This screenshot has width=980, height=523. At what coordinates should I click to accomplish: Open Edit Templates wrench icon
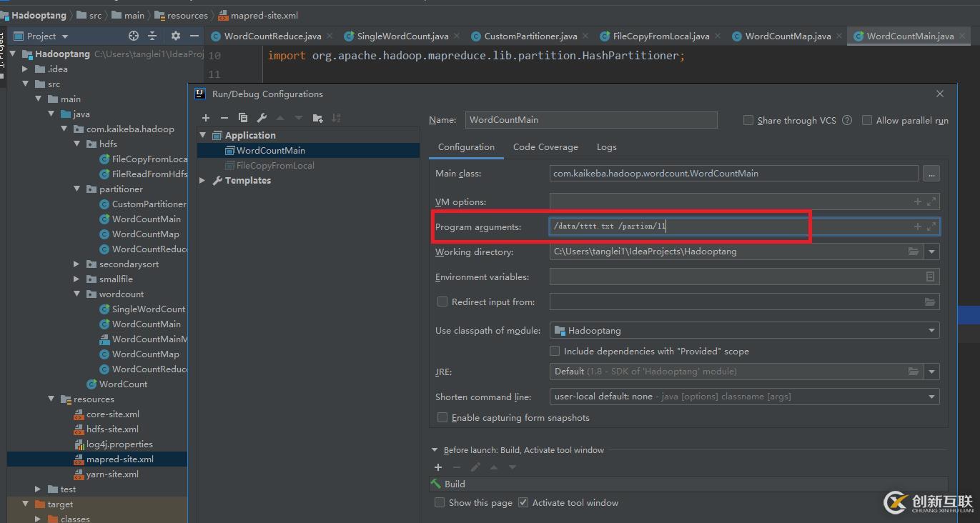[262, 118]
